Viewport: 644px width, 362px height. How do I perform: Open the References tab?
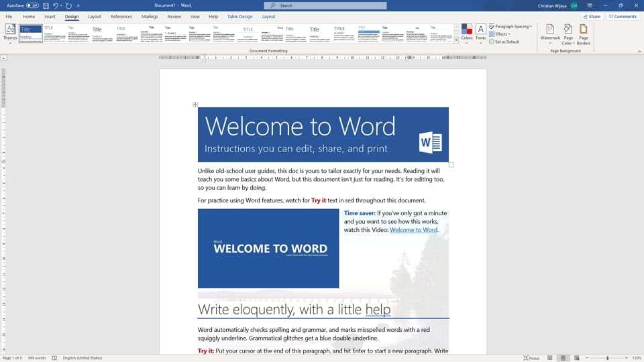pos(121,16)
